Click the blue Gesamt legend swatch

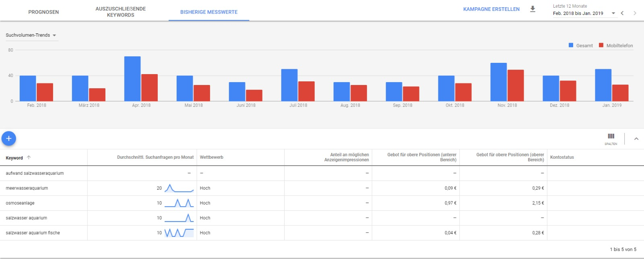pyautogui.click(x=571, y=45)
